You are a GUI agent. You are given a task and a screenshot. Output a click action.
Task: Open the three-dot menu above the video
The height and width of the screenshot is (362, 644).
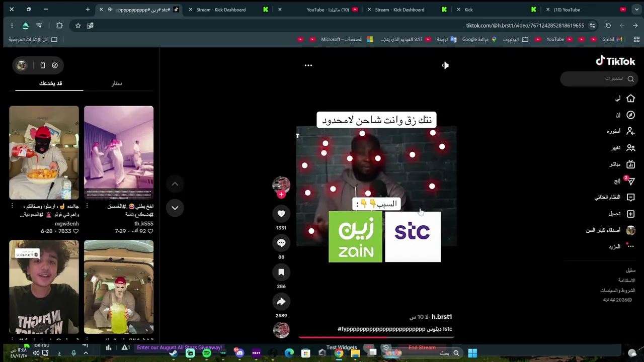click(308, 65)
